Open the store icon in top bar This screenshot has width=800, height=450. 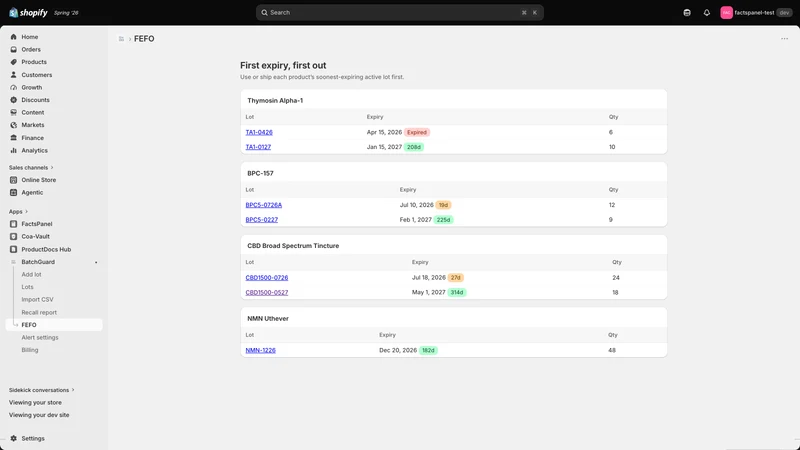687,13
